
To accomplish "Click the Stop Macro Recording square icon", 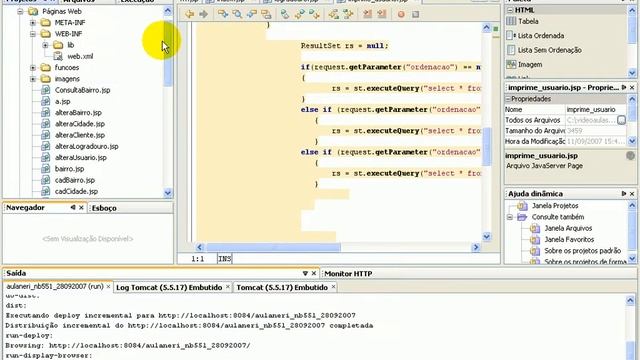I will pos(415,14).
